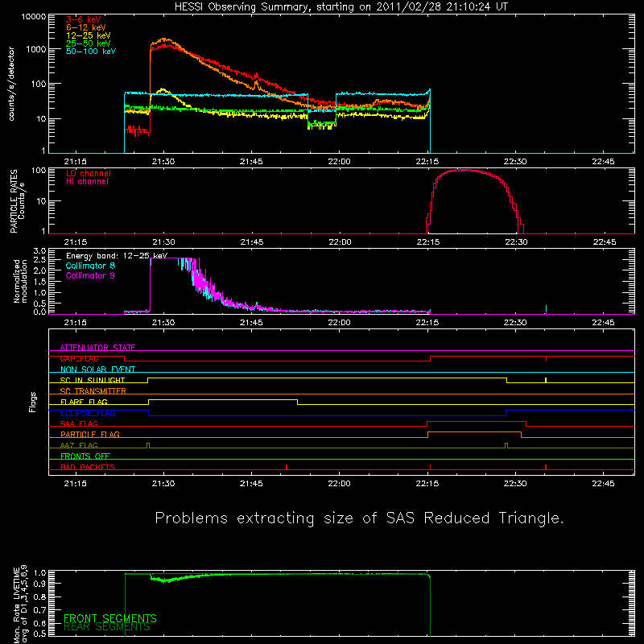Image resolution: width=644 pixels, height=644 pixels.
Task: Click the SAS Reduced Triangle error message
Action: 359,518
